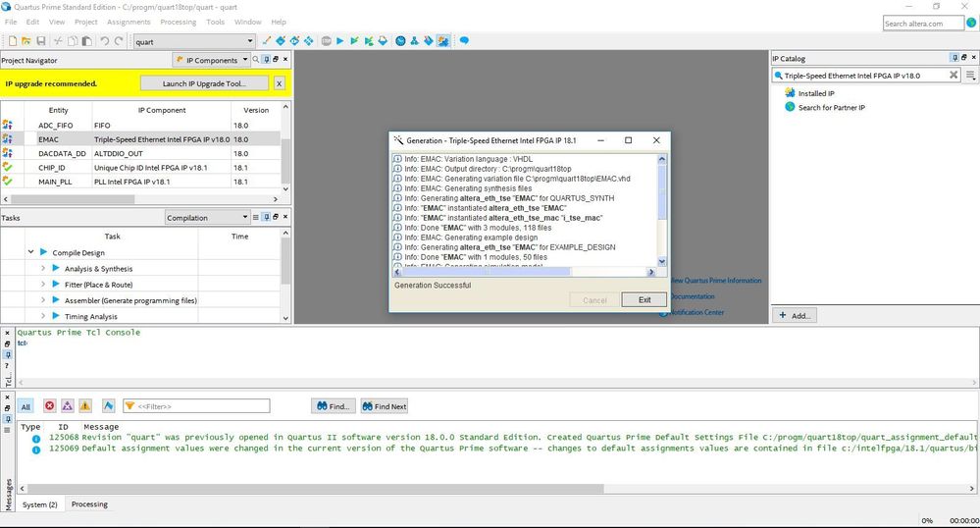Switch to the Processing messages tab
The image size is (980, 528).
point(89,504)
